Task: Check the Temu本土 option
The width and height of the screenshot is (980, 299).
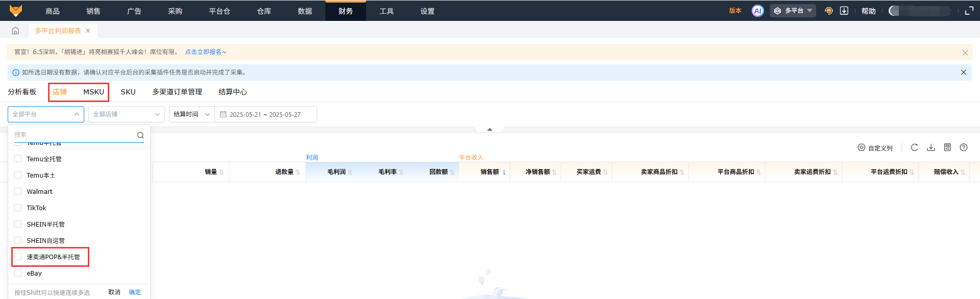Action: 18,175
